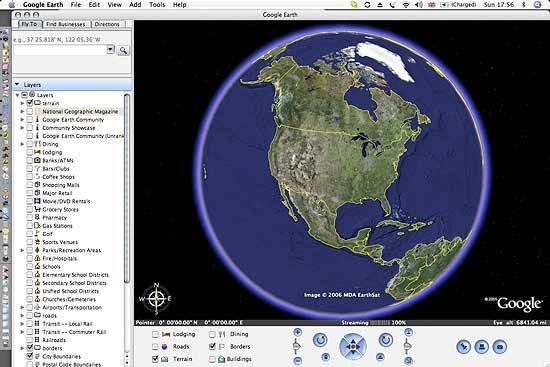Click the print button
The width and height of the screenshot is (550, 367).
pyautogui.click(x=482, y=347)
